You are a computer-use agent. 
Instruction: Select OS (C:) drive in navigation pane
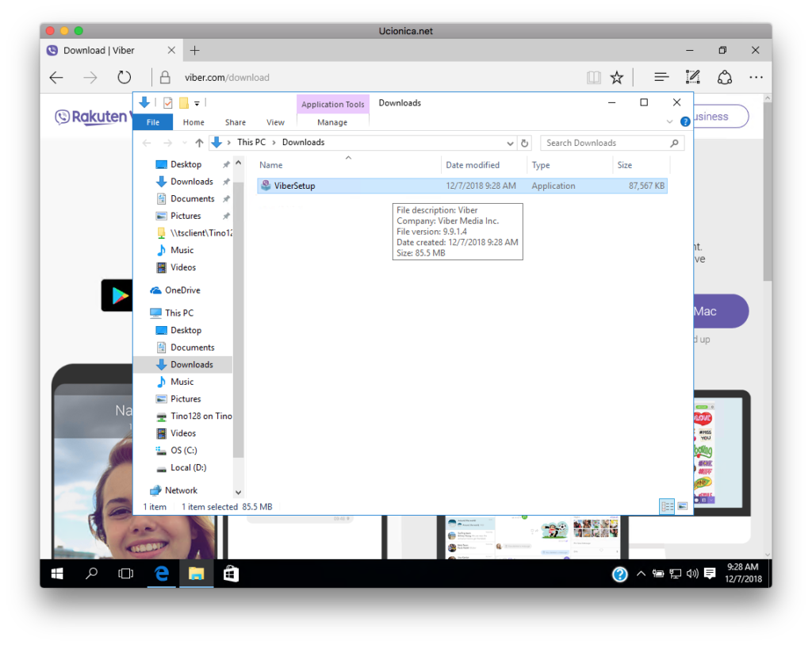tap(183, 451)
